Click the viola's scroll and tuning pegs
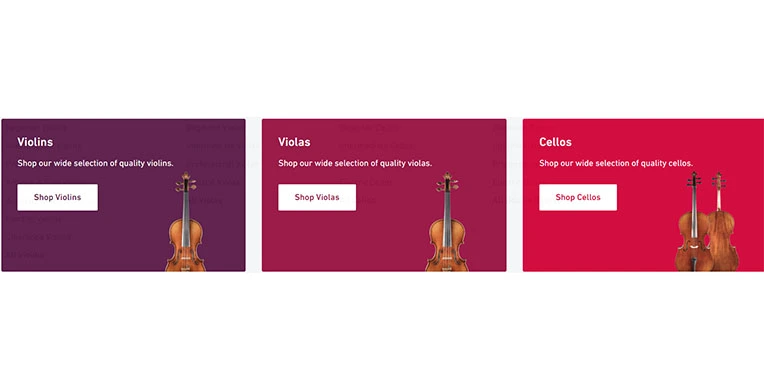The width and height of the screenshot is (764, 389). pos(447,182)
